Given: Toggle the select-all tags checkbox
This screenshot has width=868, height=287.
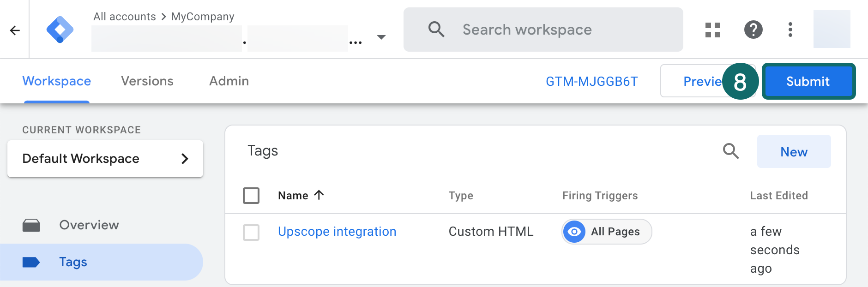Looking at the screenshot, I should coord(251,196).
